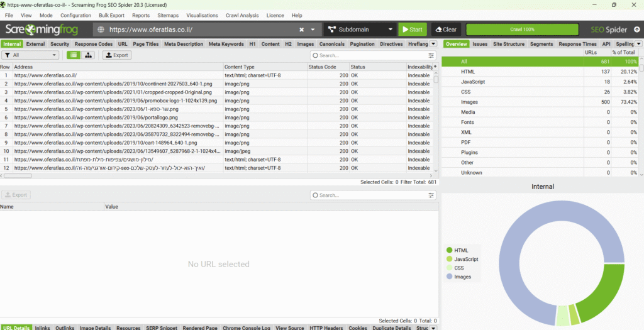Viewport: 644px width, 330px height.
Task: Click the upload icon beside SEO Spider
Action: pyautogui.click(x=637, y=30)
